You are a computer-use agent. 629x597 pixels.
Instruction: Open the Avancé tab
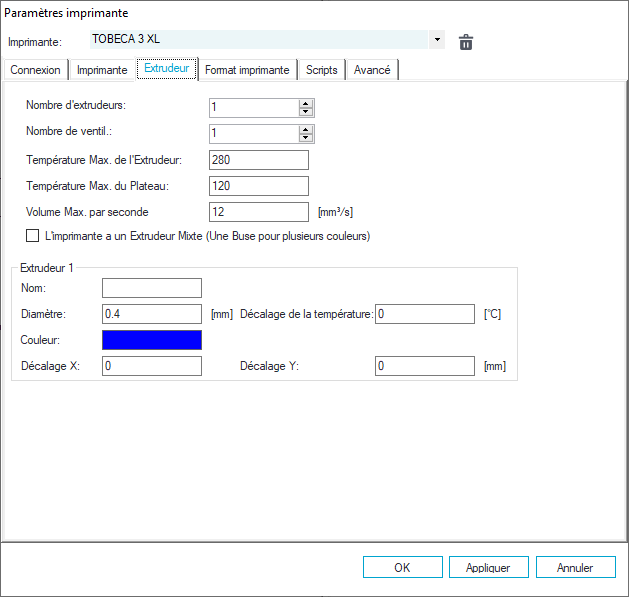372,70
